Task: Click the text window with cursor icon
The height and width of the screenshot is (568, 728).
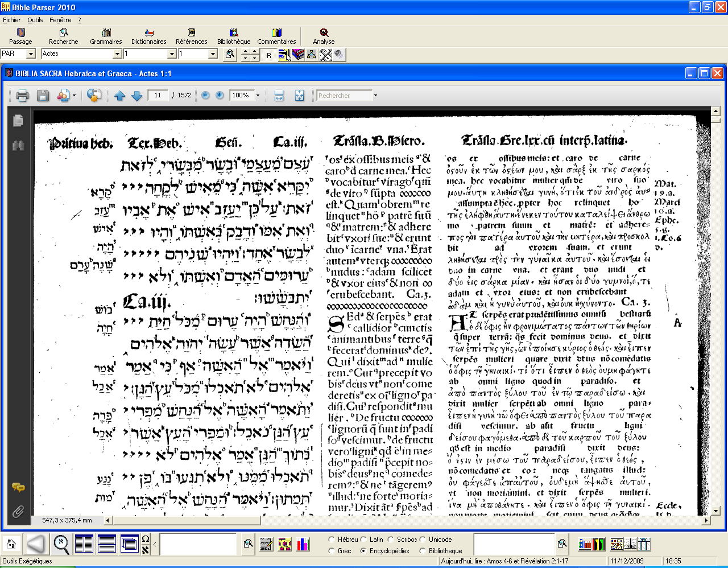Action: (x=284, y=54)
